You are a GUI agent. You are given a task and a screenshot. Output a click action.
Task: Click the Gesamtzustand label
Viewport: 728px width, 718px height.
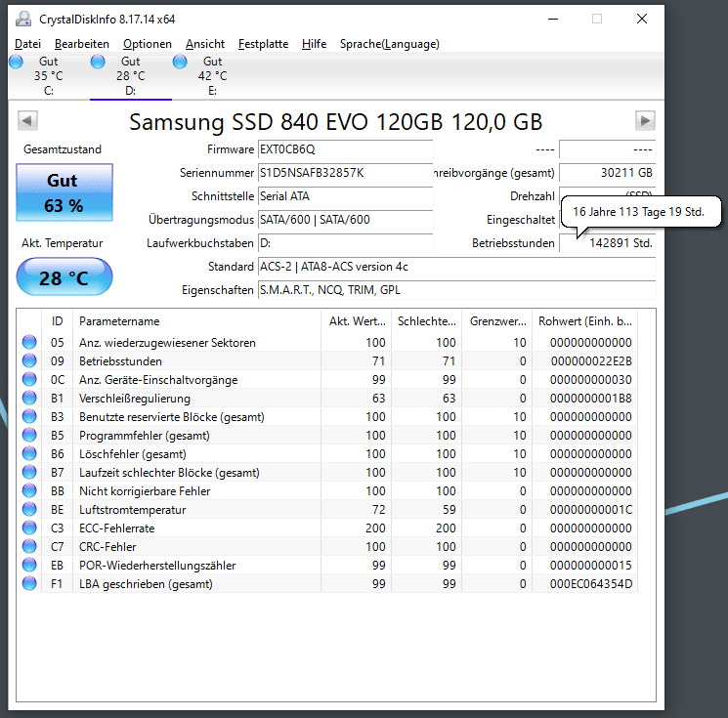pos(63,149)
